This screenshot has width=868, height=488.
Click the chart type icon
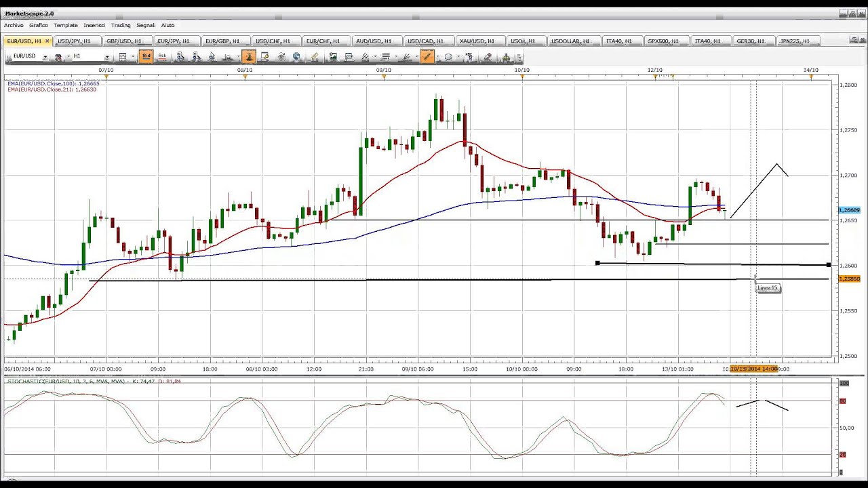pos(123,57)
